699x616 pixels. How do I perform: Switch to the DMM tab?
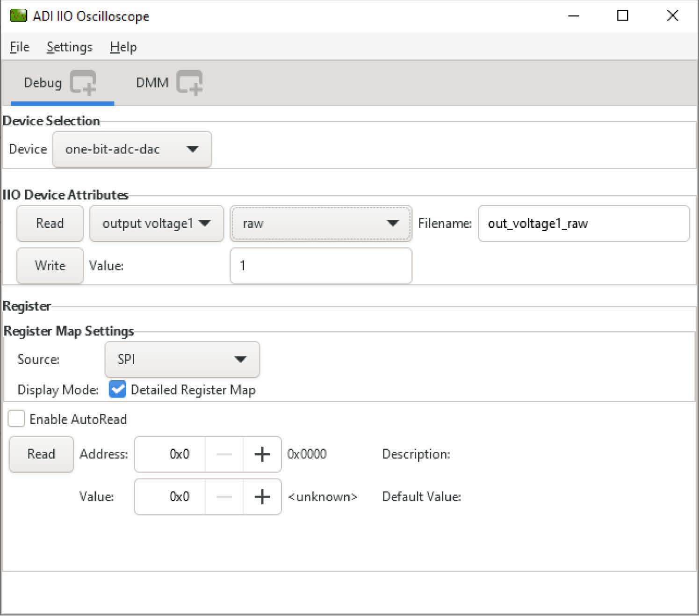152,83
